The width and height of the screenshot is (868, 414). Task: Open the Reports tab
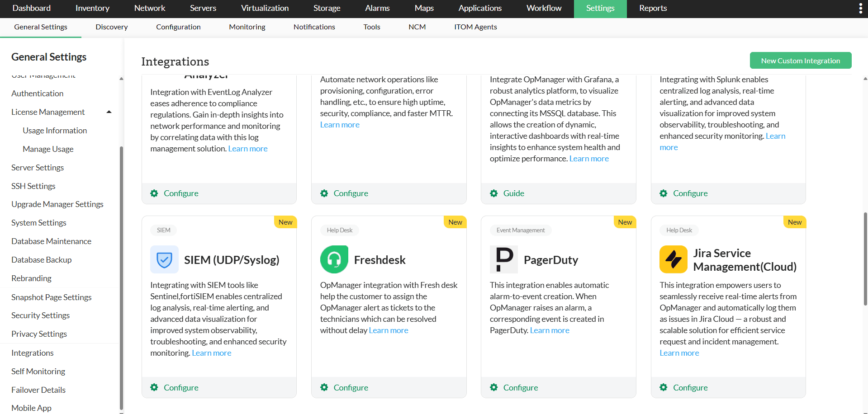click(x=653, y=8)
